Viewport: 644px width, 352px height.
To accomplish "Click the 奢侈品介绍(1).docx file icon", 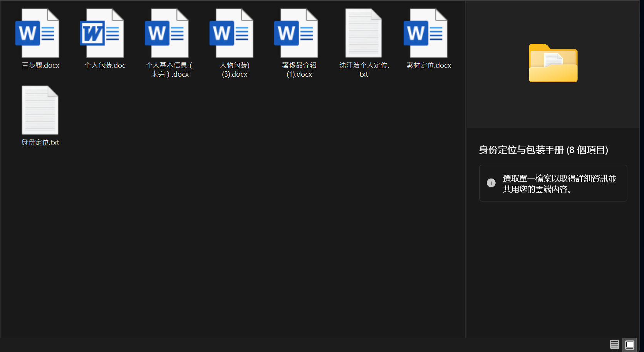I will click(297, 34).
